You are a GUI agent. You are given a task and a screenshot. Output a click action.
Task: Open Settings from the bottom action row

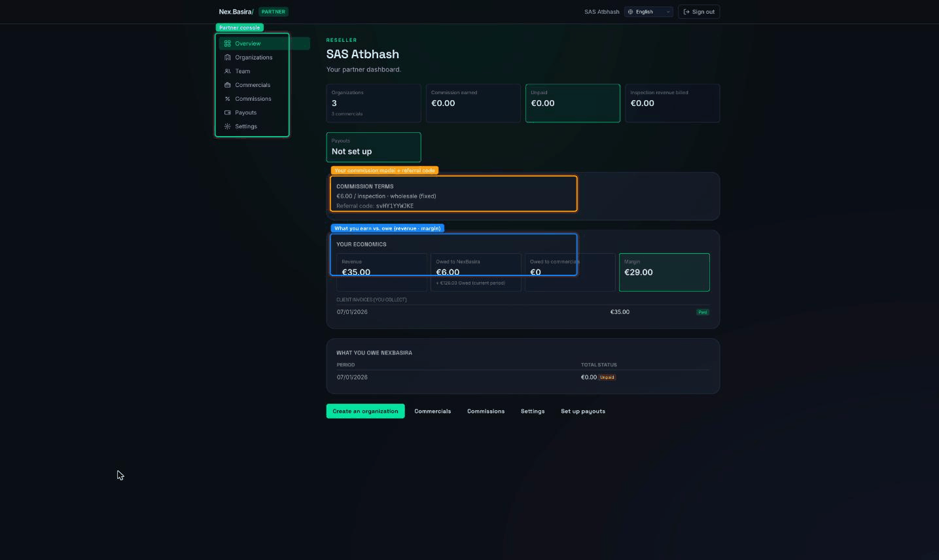(x=533, y=411)
